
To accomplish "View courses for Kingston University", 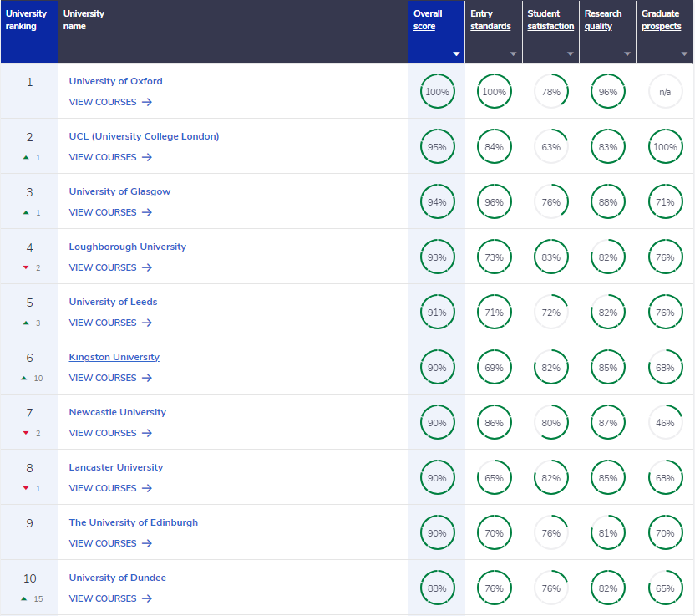I will pyautogui.click(x=110, y=378).
